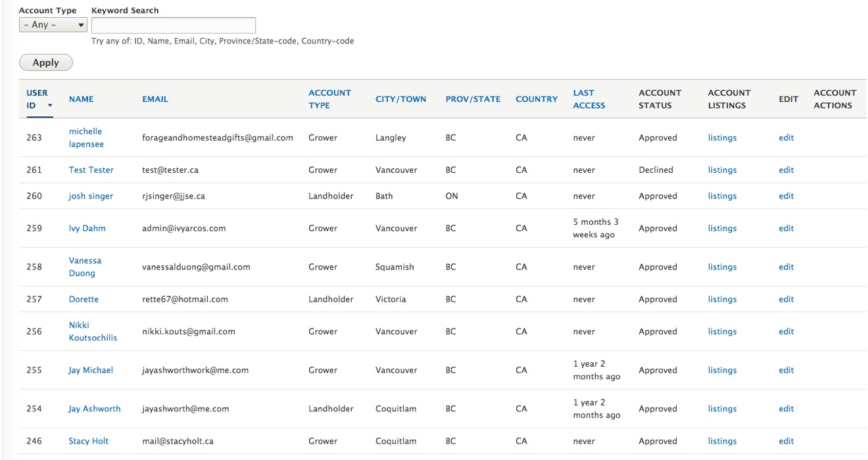The width and height of the screenshot is (868, 460).
Task: View listings for Dorette
Action: 722,299
